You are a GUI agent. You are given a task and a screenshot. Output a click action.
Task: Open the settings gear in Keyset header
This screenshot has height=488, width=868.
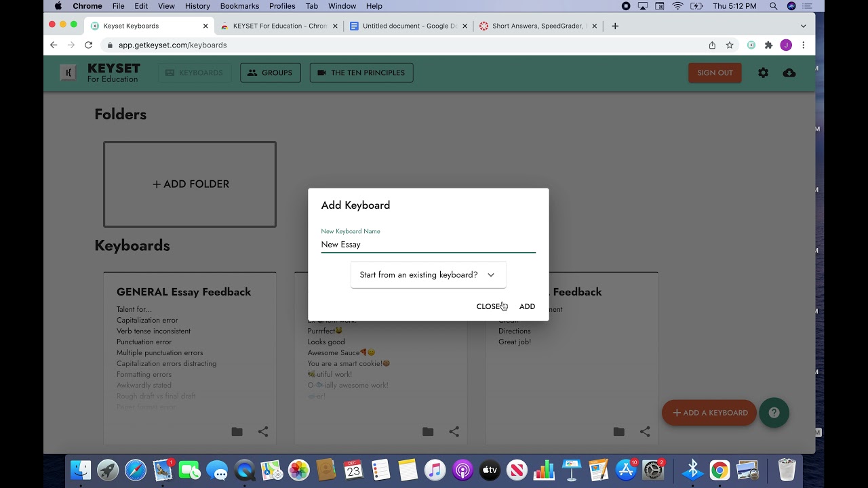click(764, 73)
